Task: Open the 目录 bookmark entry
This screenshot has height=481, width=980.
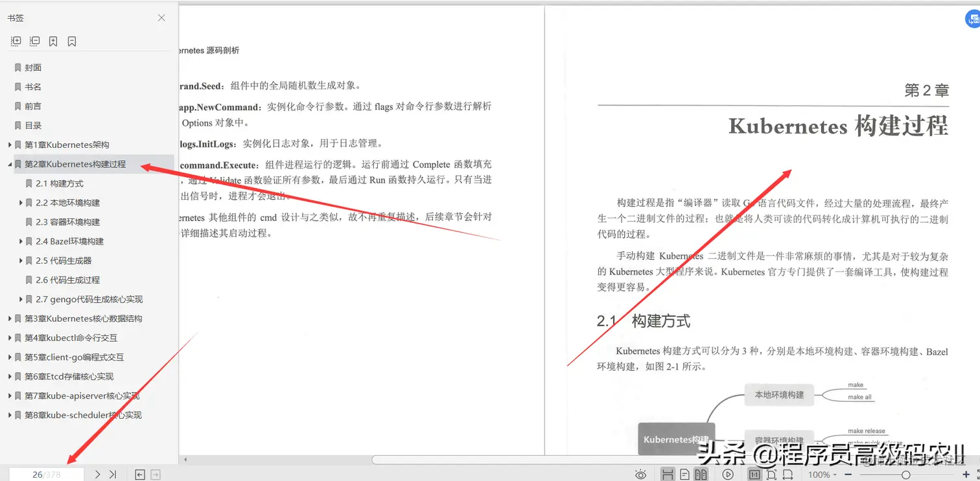Action: click(x=32, y=125)
